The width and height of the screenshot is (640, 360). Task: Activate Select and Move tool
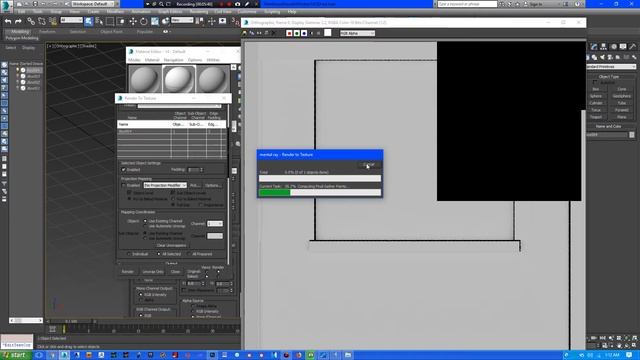point(133,21)
